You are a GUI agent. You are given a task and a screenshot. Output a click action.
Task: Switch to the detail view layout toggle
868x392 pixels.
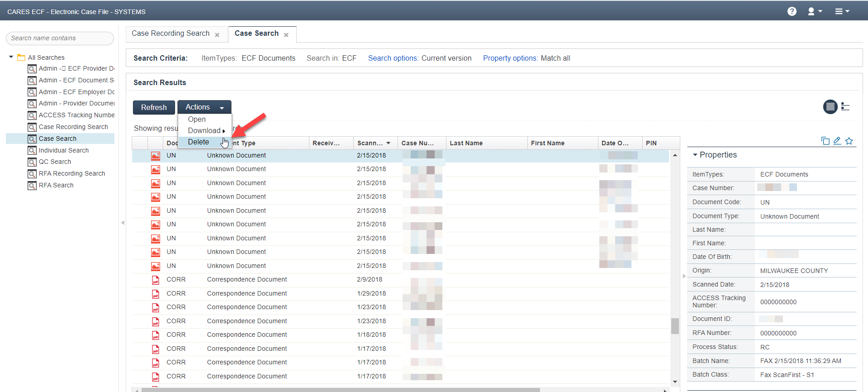click(x=845, y=107)
